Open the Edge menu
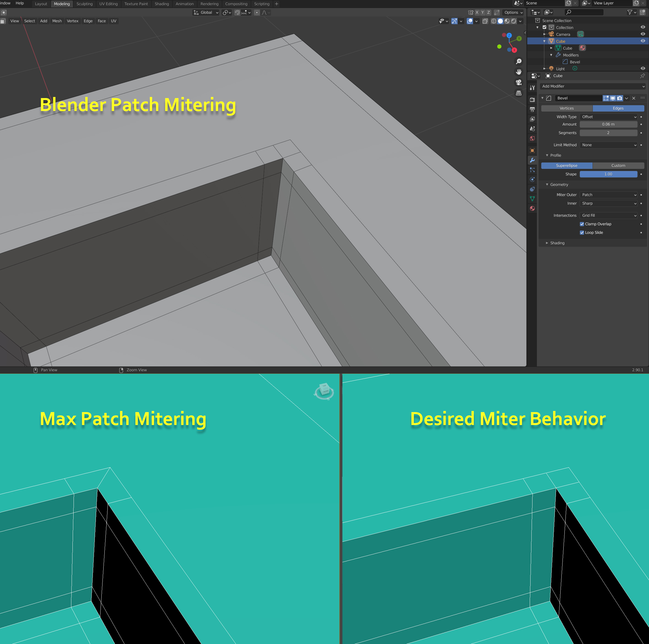The image size is (649, 644). pos(88,21)
